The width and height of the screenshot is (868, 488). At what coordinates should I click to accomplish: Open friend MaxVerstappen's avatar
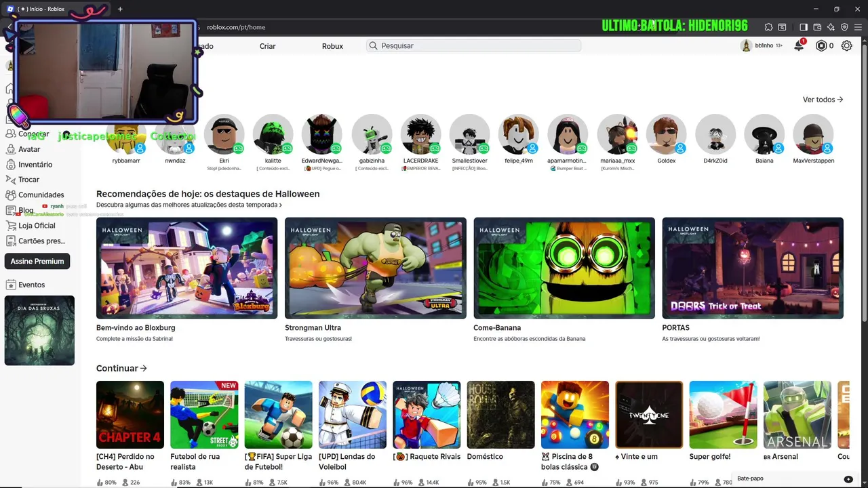click(813, 134)
